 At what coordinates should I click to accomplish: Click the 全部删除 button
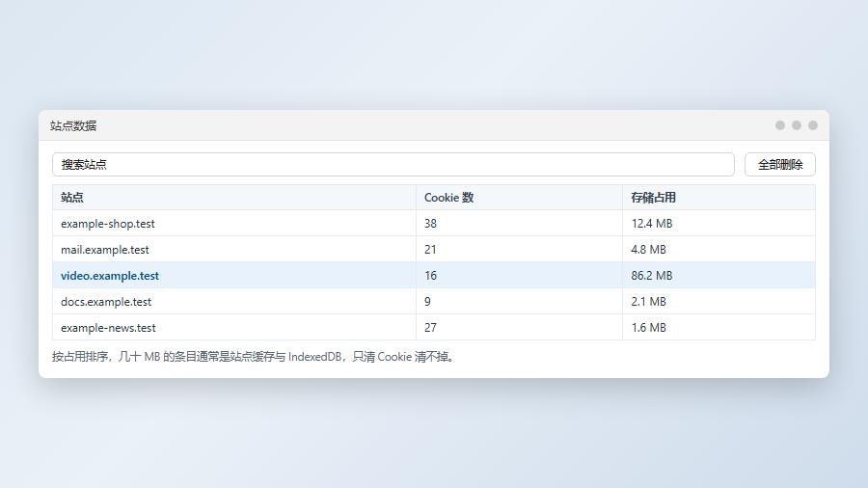(x=779, y=164)
